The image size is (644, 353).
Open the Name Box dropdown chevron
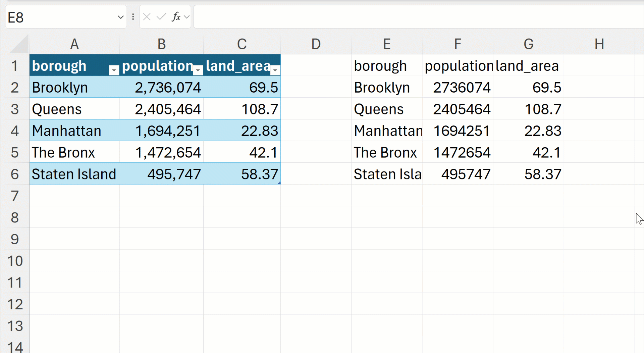pyautogui.click(x=120, y=17)
